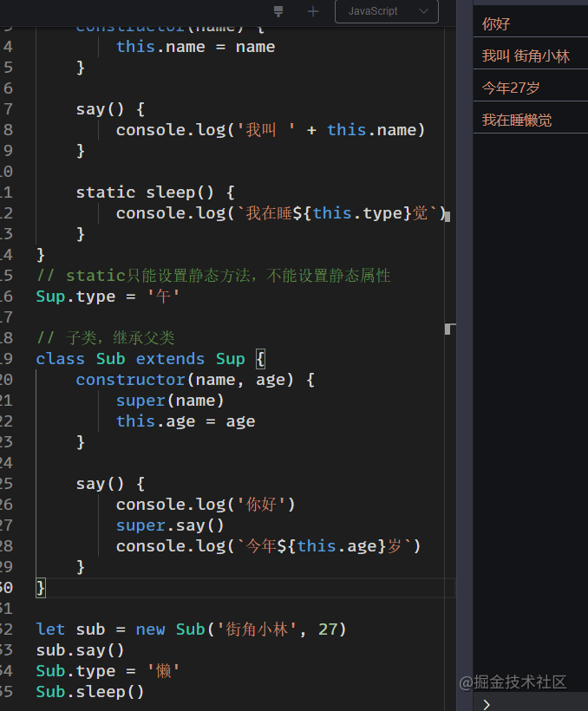The height and width of the screenshot is (711, 588).
Task: Select the '我叫 街角小林' console output row
Action: pos(531,55)
